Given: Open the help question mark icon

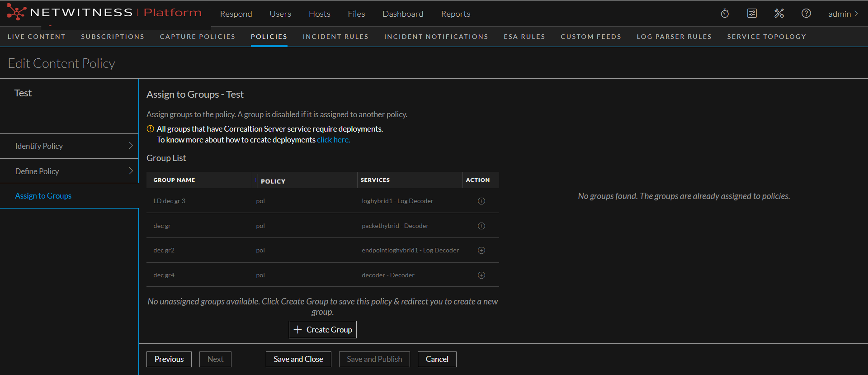Looking at the screenshot, I should (806, 14).
